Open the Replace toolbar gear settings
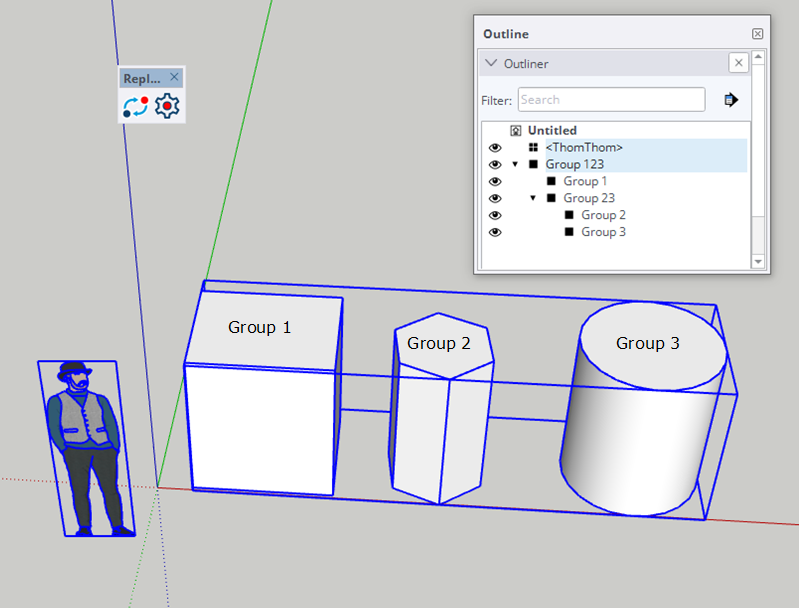The image size is (799, 608). click(167, 106)
